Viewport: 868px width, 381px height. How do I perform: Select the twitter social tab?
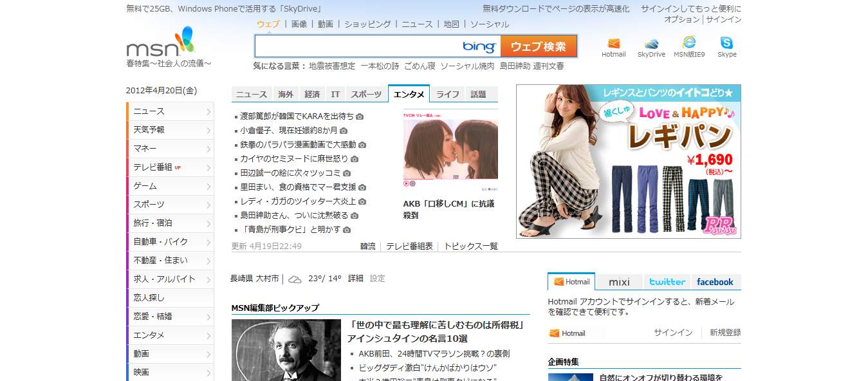[x=667, y=282]
